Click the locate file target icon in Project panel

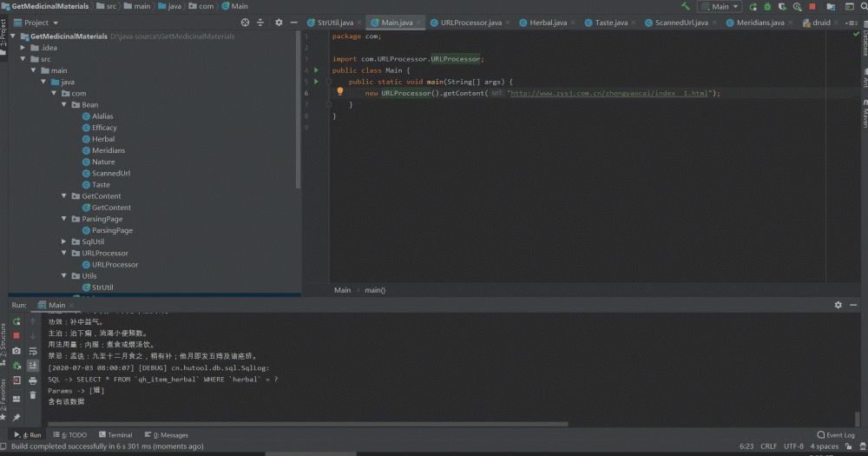245,23
